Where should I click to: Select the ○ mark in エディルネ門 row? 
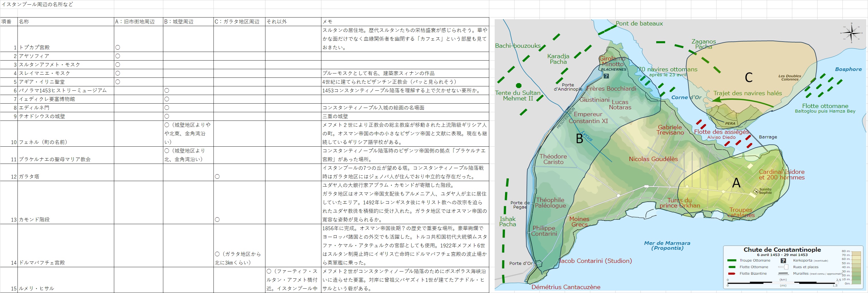tap(166, 108)
